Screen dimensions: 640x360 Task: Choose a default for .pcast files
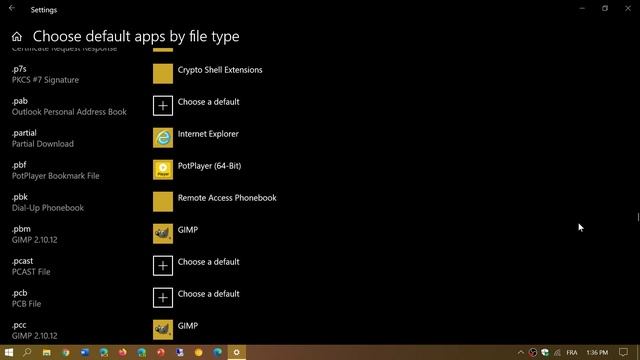click(209, 262)
